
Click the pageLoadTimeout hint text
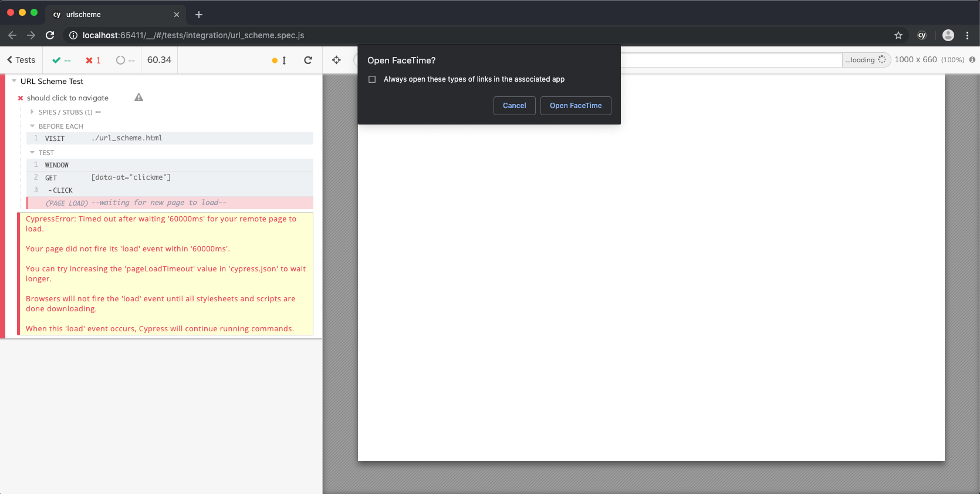pyautogui.click(x=165, y=274)
